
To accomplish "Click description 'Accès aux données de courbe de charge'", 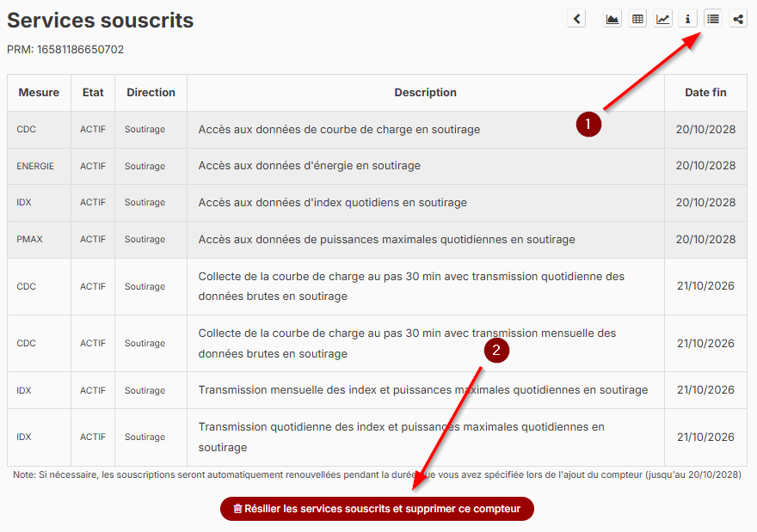I will click(339, 130).
